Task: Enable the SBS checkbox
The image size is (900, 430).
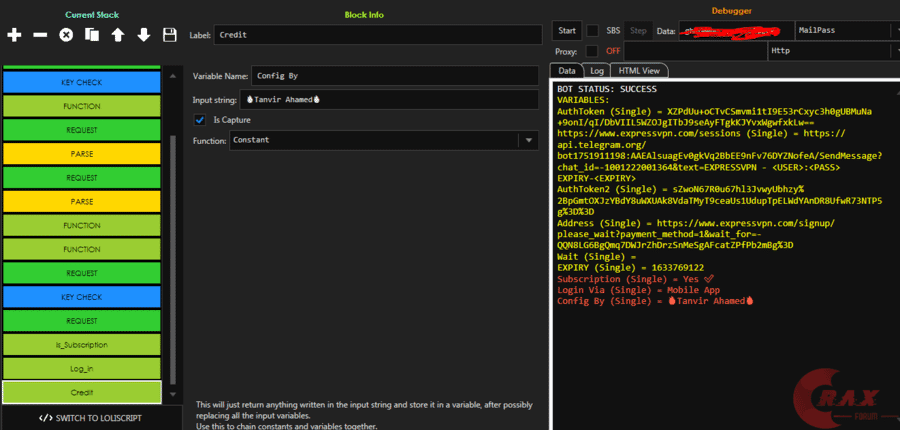Action: pos(593,30)
